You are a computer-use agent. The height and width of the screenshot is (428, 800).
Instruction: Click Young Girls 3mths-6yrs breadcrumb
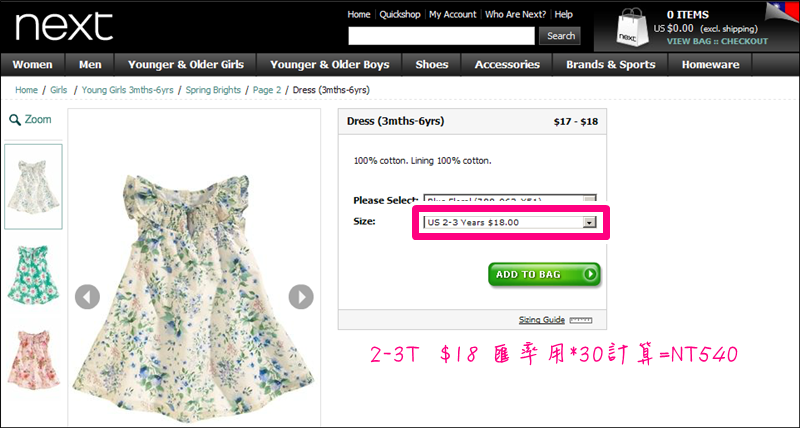click(x=128, y=90)
